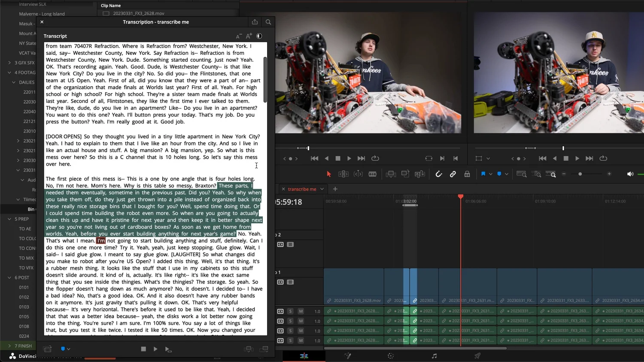Click + to add a new timeline tab
644x362 pixels.
335,189
